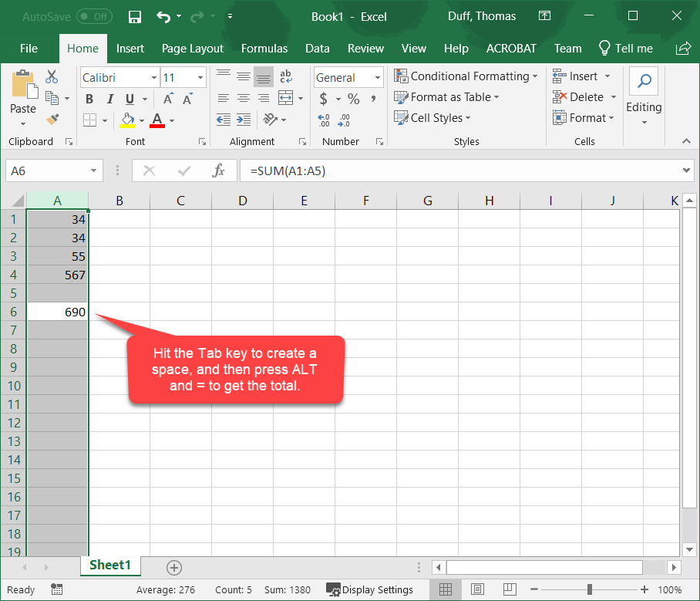Click the Sheet1 tab
Image resolution: width=700 pixels, height=601 pixels.
[110, 565]
